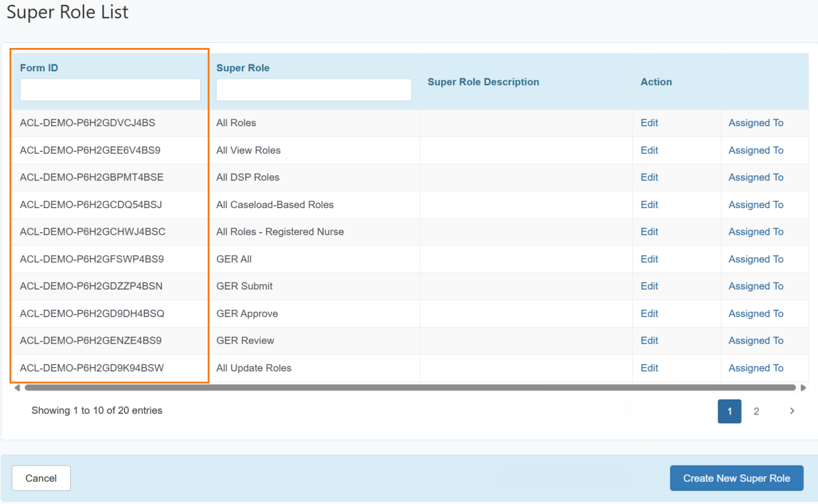Click the All Roles name cell
818x504 pixels.
tap(236, 123)
